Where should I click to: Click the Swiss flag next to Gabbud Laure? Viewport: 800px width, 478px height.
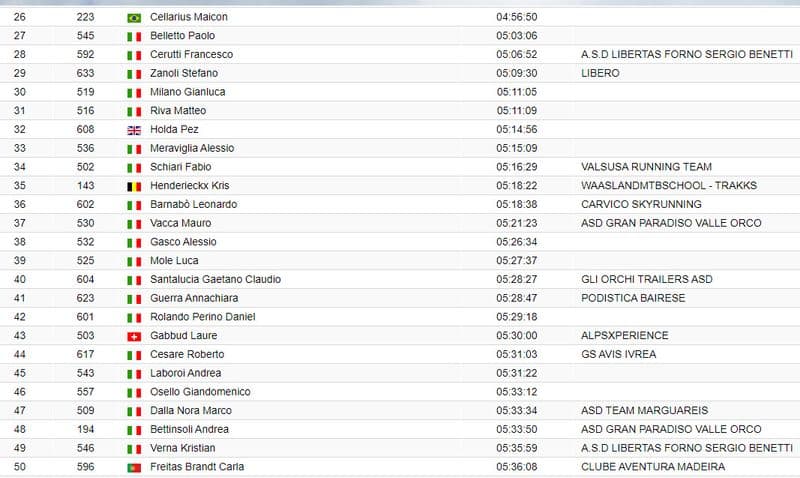(x=133, y=336)
